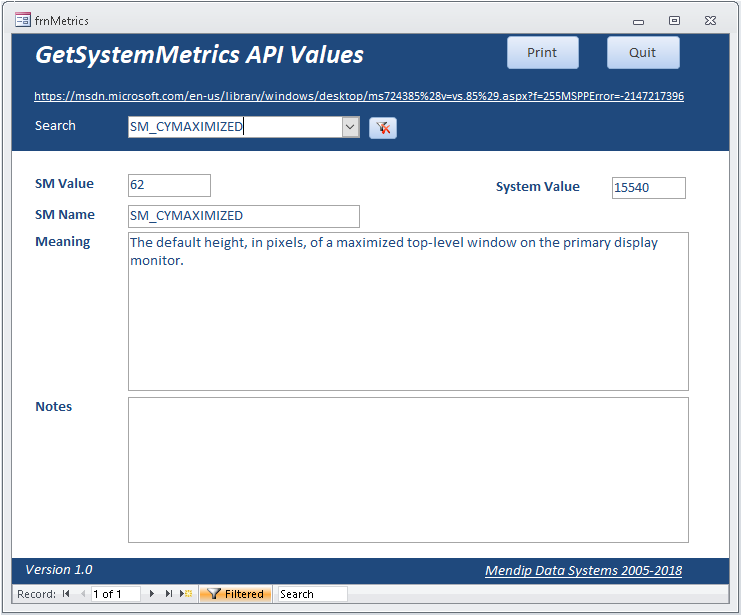Open Mendip Data Systems 2005-2018 link

583,571
